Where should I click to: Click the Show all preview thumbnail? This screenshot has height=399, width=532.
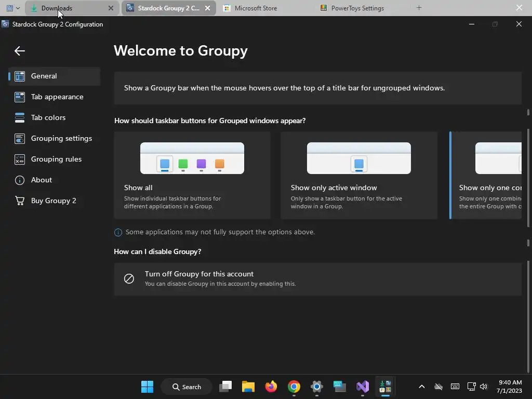pos(192,158)
